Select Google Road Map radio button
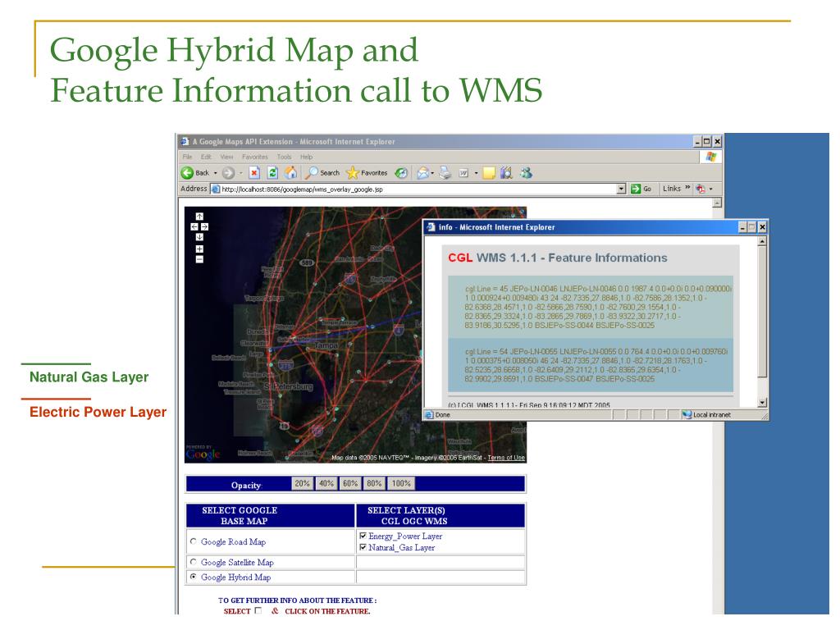 (194, 541)
